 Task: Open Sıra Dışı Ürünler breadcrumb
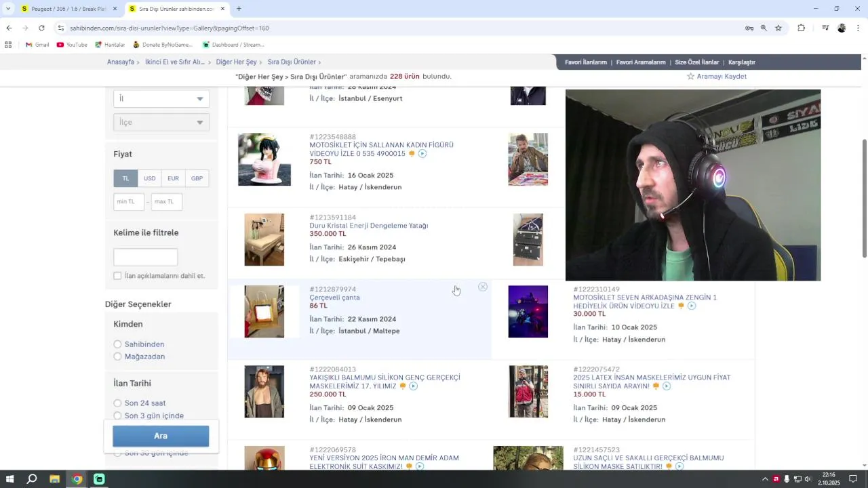292,62
